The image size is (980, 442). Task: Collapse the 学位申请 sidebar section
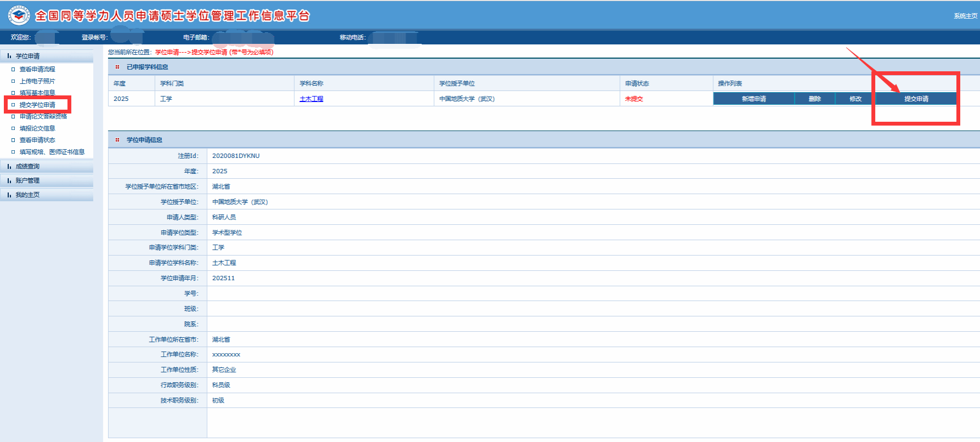pos(27,56)
